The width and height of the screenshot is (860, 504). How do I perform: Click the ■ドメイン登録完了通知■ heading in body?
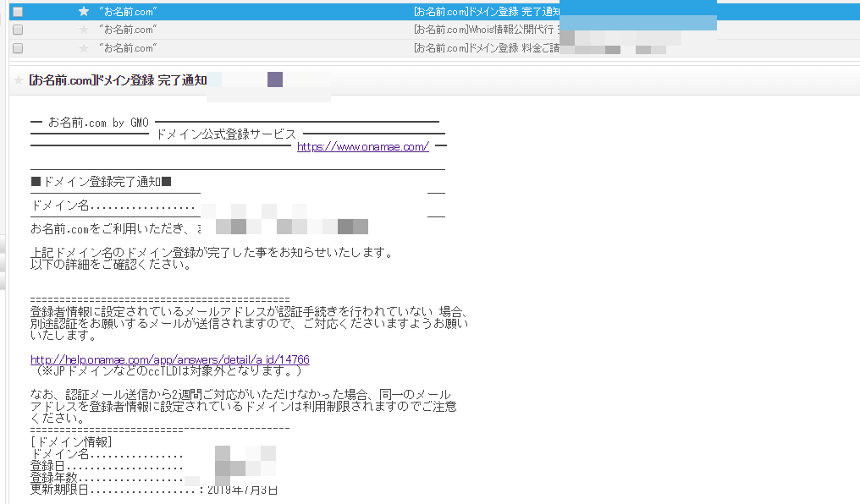pos(101,181)
